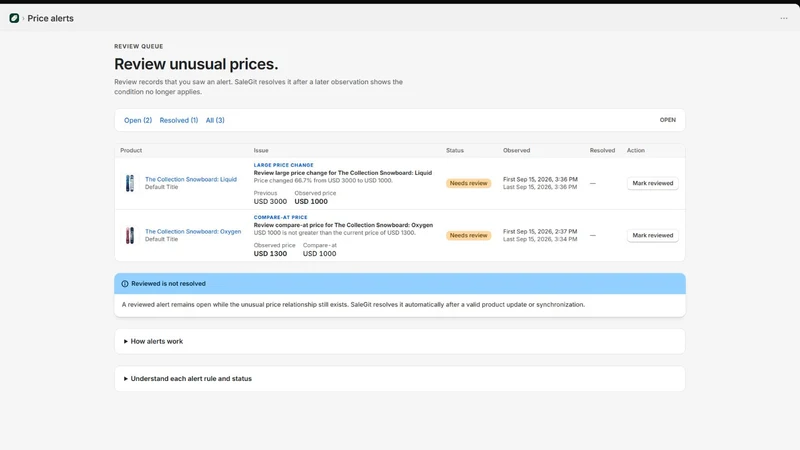Open The Collection Snowboard: Oxygen link

pos(193,231)
